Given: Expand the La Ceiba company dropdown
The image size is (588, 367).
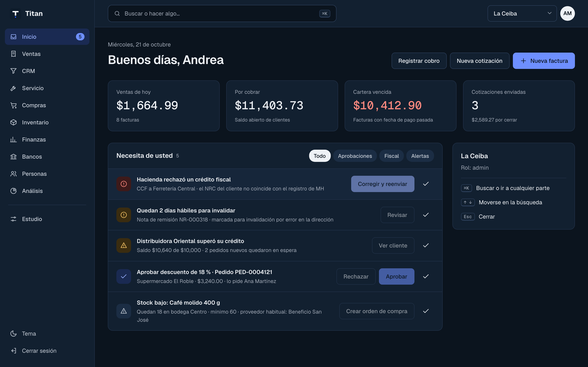Looking at the screenshot, I should pos(522,13).
